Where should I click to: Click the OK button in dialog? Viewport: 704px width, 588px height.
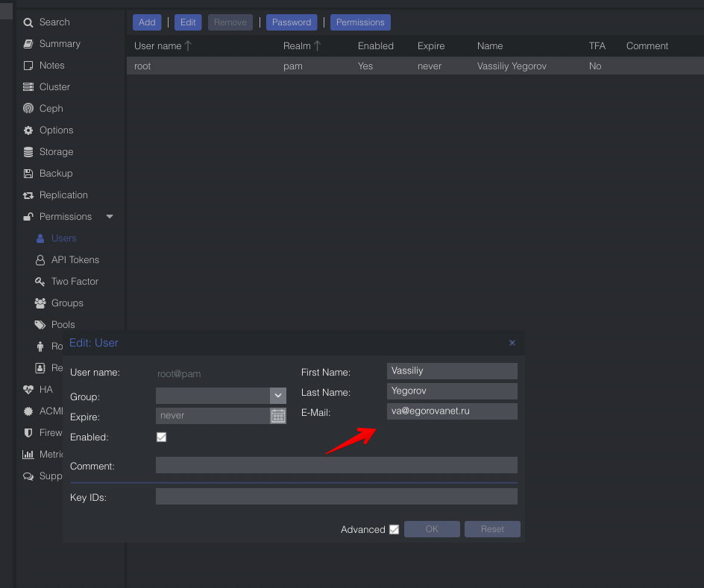coord(432,529)
